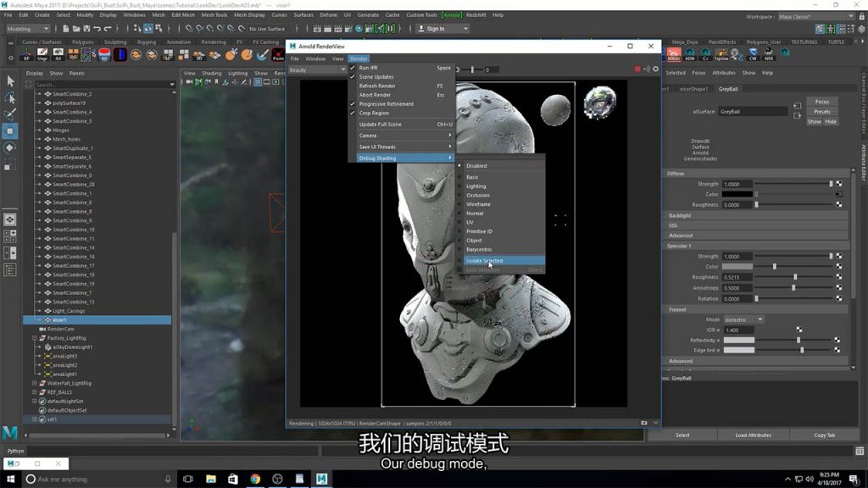Select the Disabled debug shading option
This screenshot has width=868, height=488.
tap(500, 166)
